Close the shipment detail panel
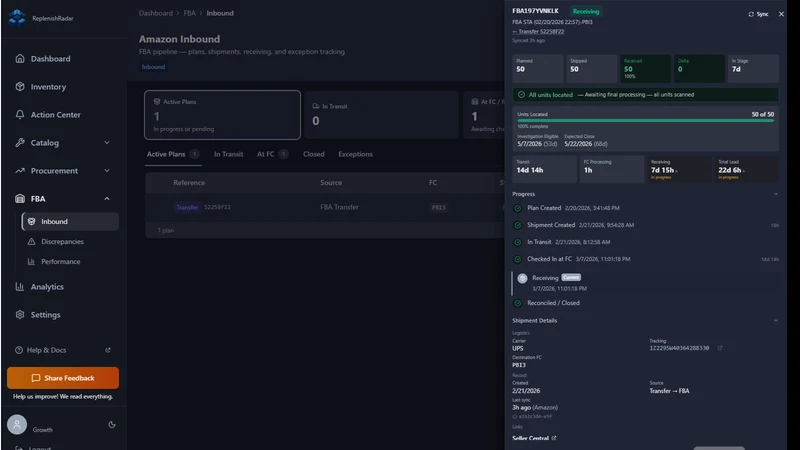This screenshot has height=450, width=800. tap(781, 14)
